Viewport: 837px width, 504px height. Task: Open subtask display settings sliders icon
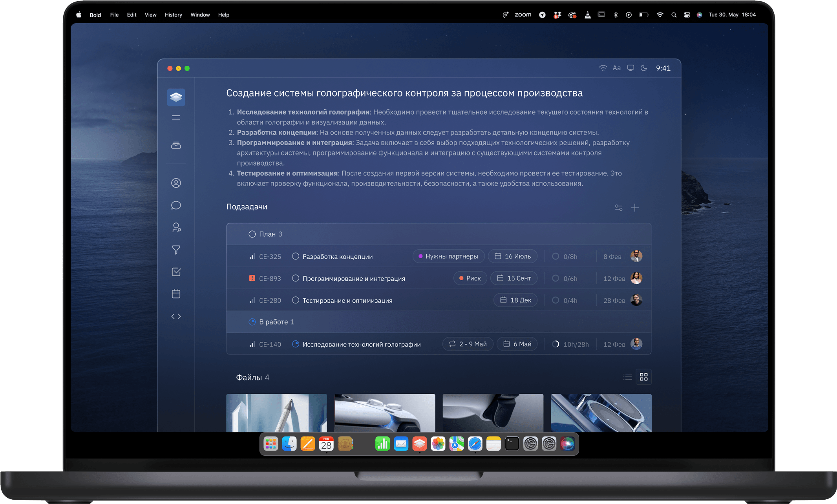pyautogui.click(x=619, y=208)
